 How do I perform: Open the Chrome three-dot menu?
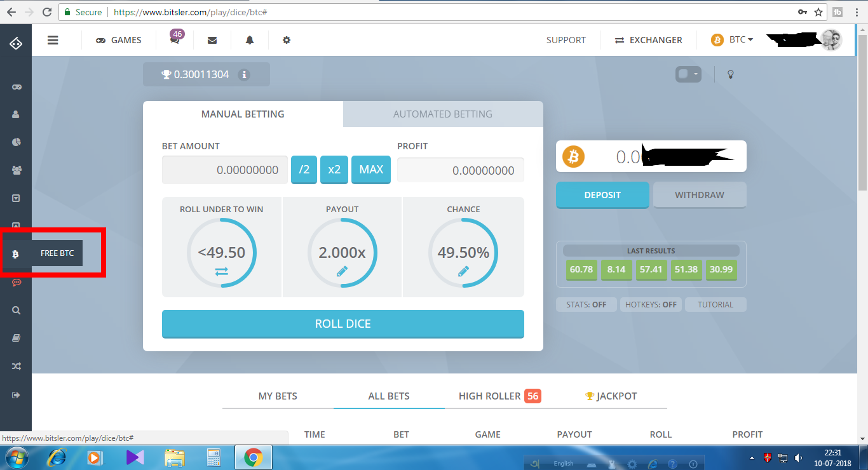pyautogui.click(x=857, y=12)
